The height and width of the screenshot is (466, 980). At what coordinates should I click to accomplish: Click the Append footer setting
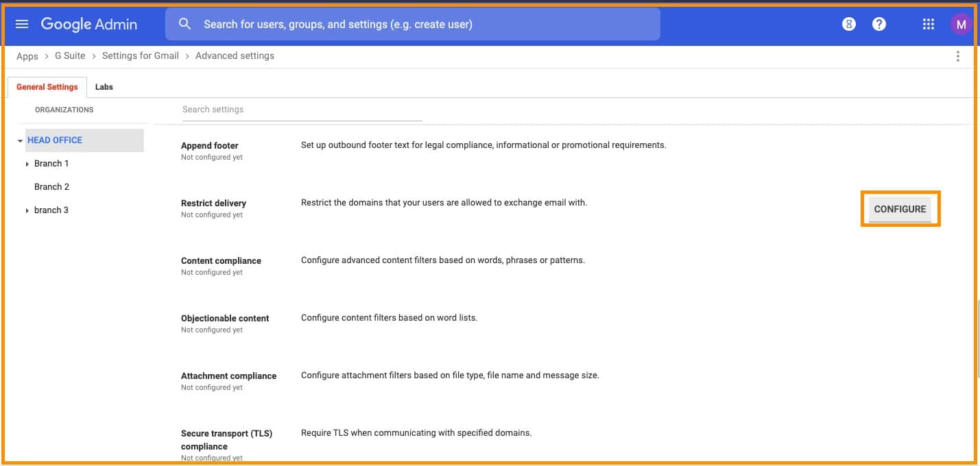pyautogui.click(x=210, y=145)
